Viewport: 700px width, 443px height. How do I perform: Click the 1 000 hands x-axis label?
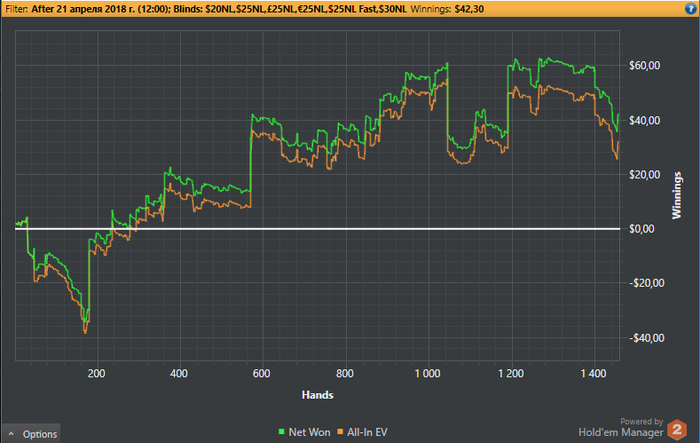pos(427,373)
